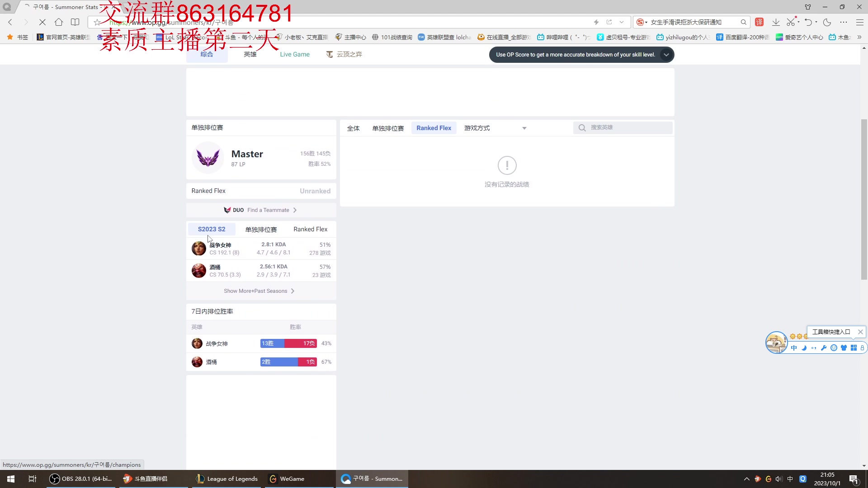Click search magnifier in address search box
868x488 pixels.
coord(743,22)
